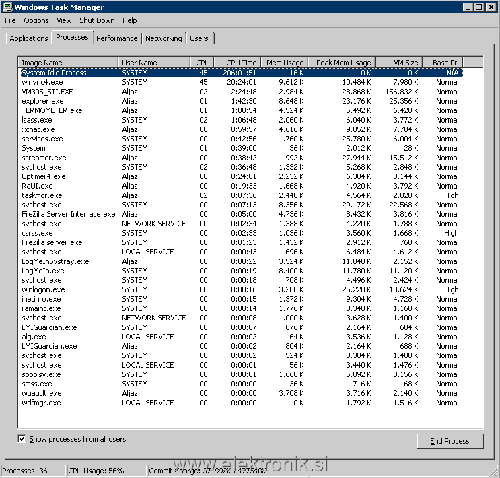Open the Help menu

(x=130, y=20)
